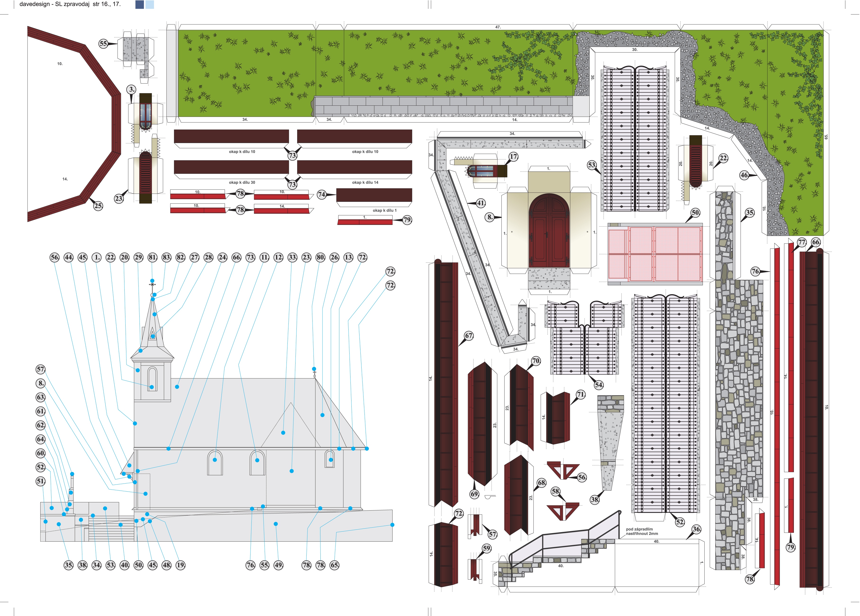Viewport: 860px width, 616px height.
Task: Click the circled 41 callout near diagonal path
Action: 481,203
